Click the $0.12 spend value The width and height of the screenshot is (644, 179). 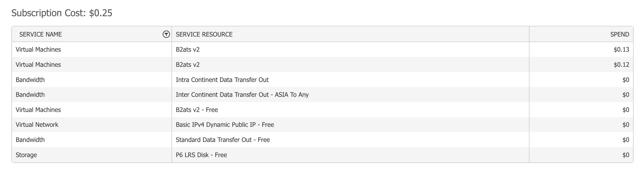click(x=621, y=65)
